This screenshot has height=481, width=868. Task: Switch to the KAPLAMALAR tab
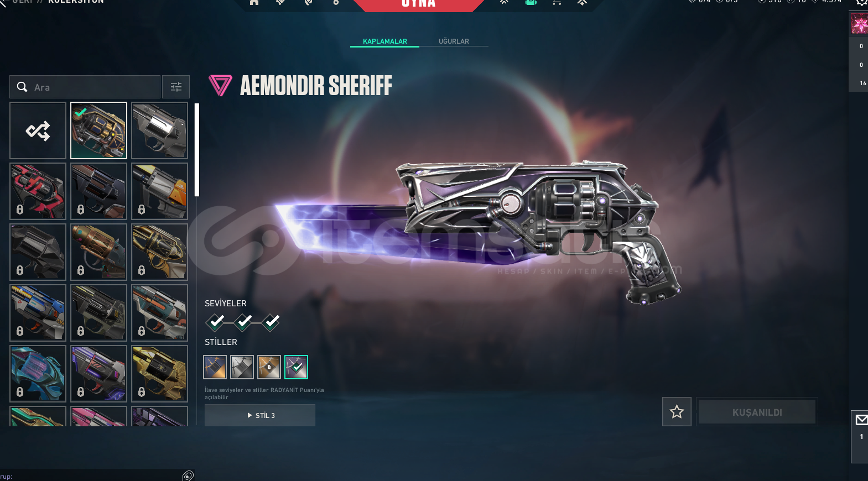pyautogui.click(x=385, y=41)
